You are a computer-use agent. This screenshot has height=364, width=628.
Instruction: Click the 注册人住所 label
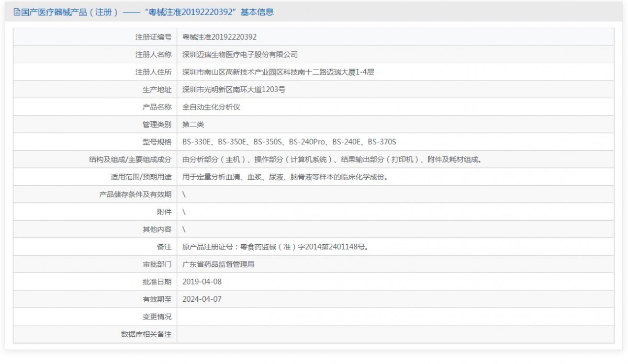[x=153, y=72]
